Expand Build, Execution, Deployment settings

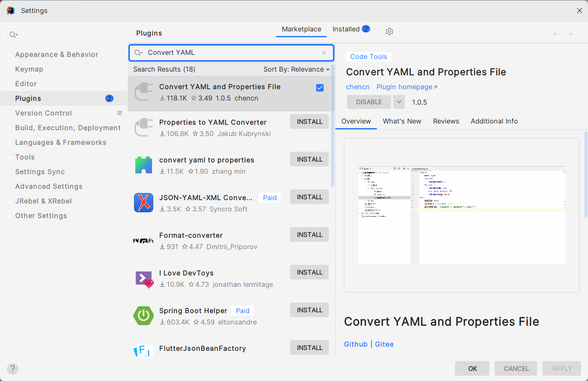tap(9, 128)
